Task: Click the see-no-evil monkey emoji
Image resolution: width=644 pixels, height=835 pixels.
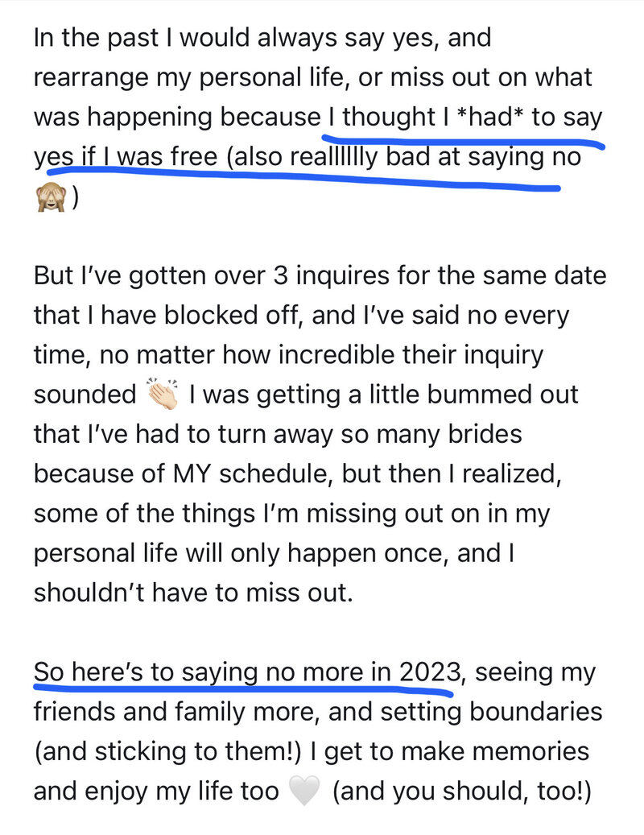Action: [51, 197]
